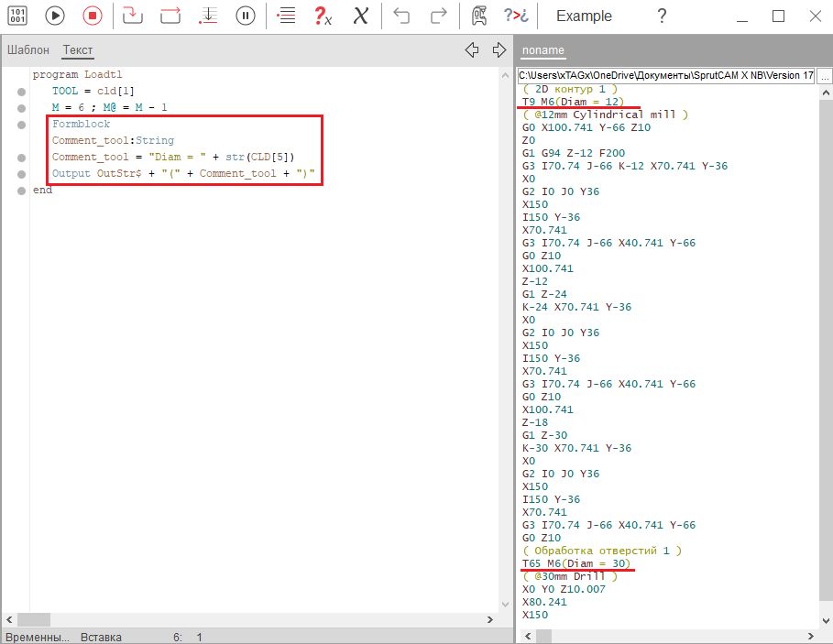Toggle breakpoint dot on TOOL = cld[1] line
833x644 pixels.
click(x=21, y=92)
